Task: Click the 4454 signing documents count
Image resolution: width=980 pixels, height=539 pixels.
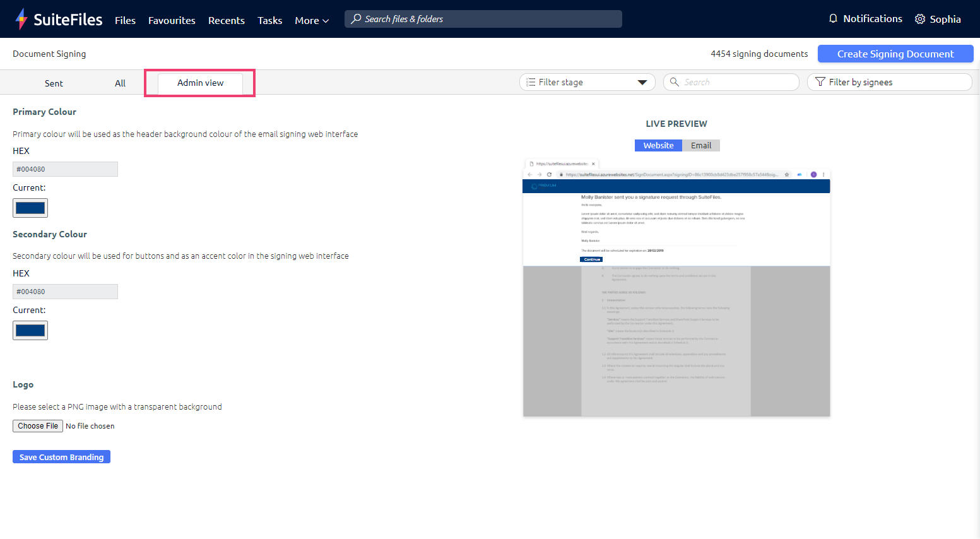Action: point(759,54)
